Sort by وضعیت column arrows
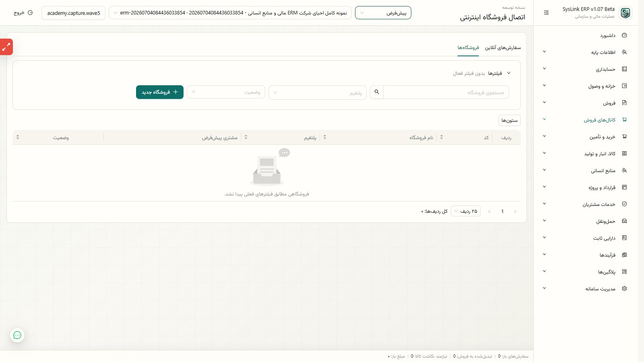This screenshot has width=644, height=362. [18, 137]
